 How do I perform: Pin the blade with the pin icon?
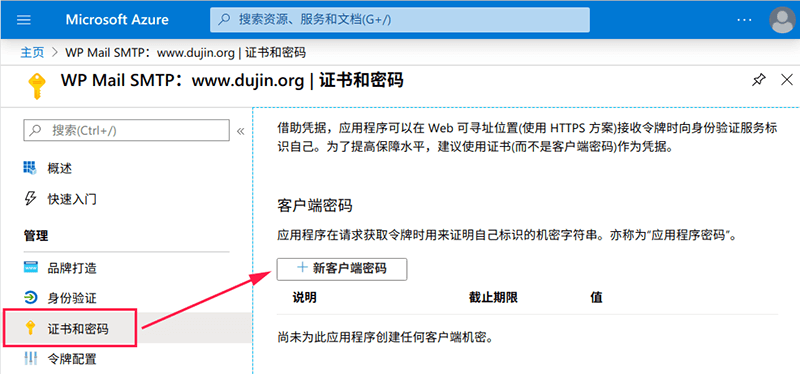tap(759, 80)
